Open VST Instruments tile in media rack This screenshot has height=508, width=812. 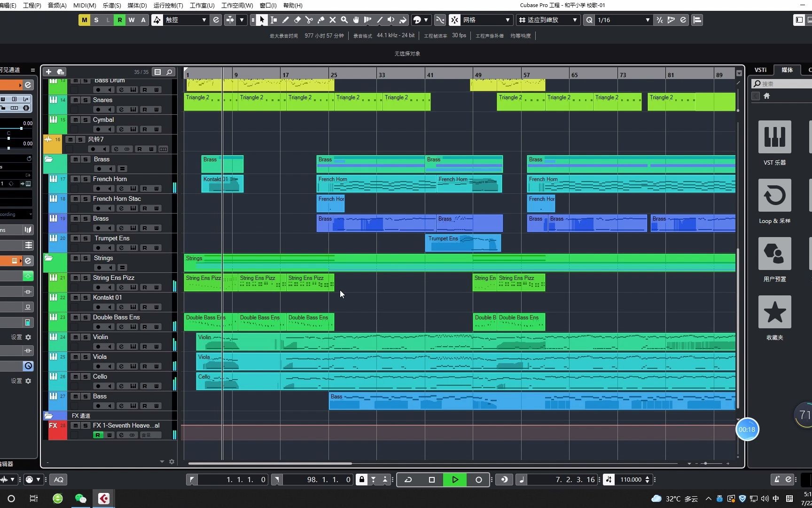coord(774,137)
